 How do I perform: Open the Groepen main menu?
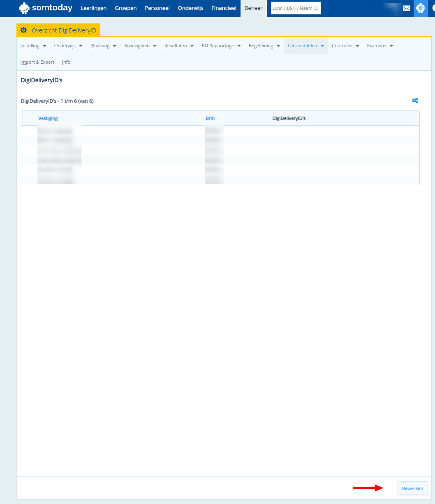coord(126,8)
